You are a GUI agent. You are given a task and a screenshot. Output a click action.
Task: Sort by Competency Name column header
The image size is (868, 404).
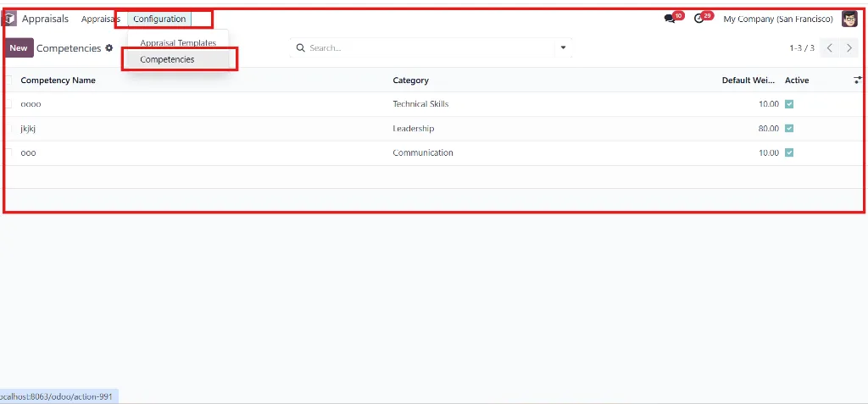coord(58,80)
